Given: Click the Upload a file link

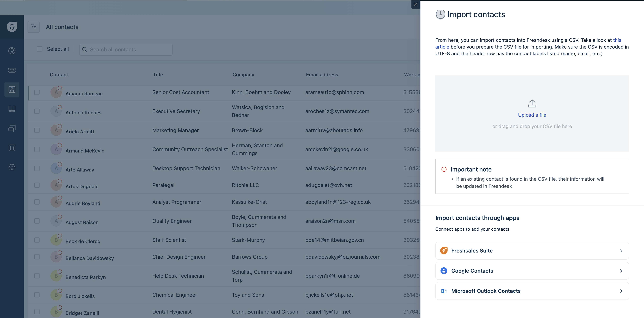Looking at the screenshot, I should (x=532, y=115).
